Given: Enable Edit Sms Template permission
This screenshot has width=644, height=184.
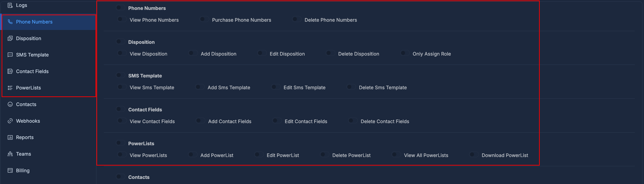Looking at the screenshot, I should pyautogui.click(x=275, y=87).
